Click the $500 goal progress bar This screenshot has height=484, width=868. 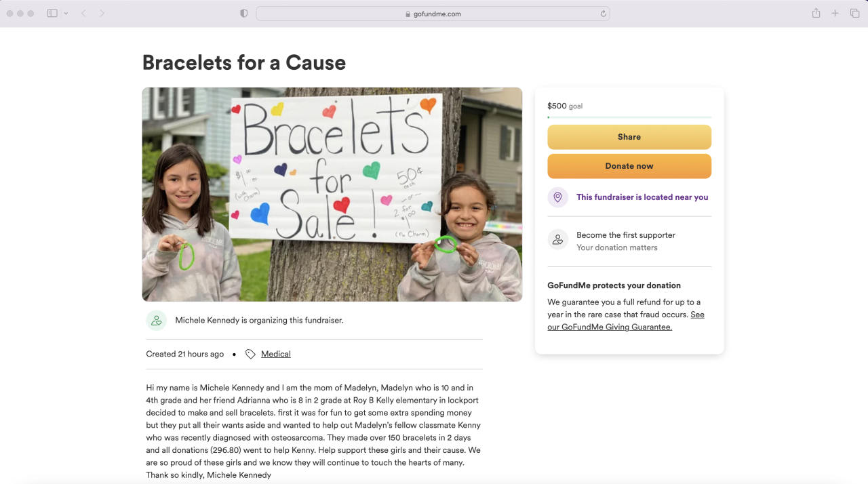pyautogui.click(x=629, y=117)
